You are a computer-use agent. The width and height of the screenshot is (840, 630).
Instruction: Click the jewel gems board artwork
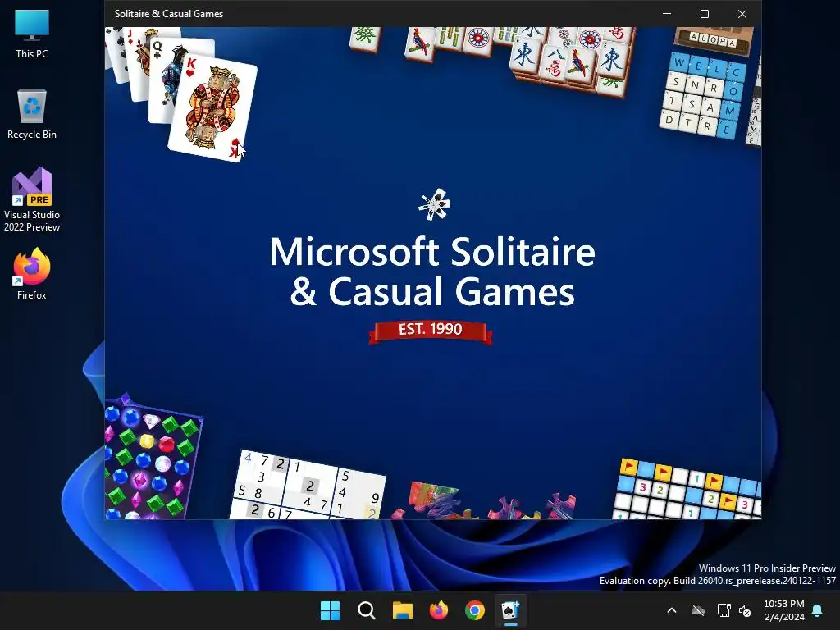coord(153,458)
